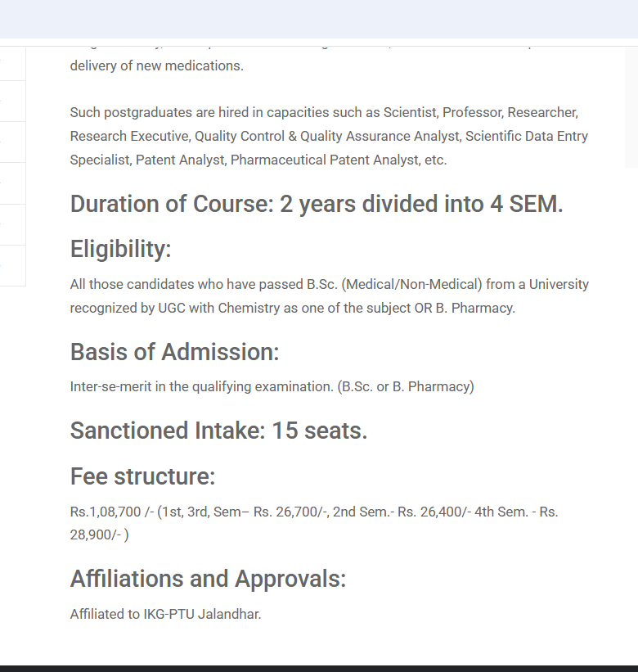Select the second row in the left sidebar list
Viewport: 638px width, 672px height.
click(12, 101)
